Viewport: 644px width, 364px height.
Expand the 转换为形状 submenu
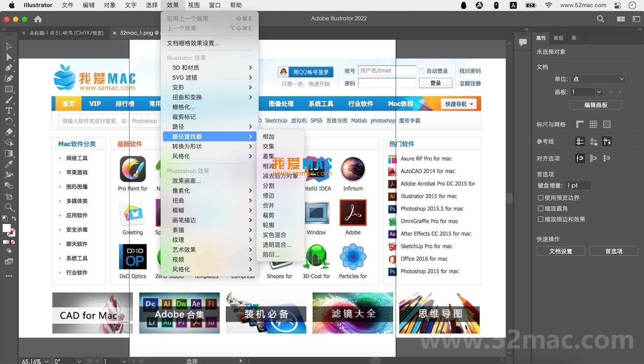pos(210,146)
